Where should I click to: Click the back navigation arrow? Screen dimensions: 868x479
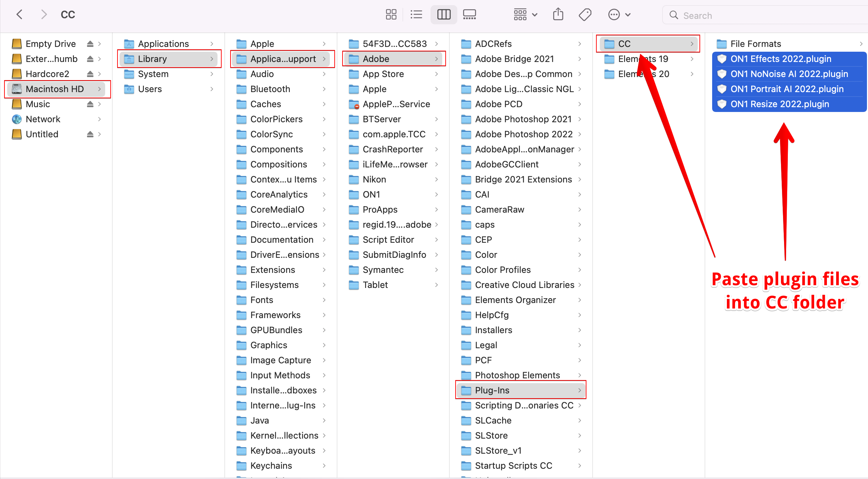point(20,15)
